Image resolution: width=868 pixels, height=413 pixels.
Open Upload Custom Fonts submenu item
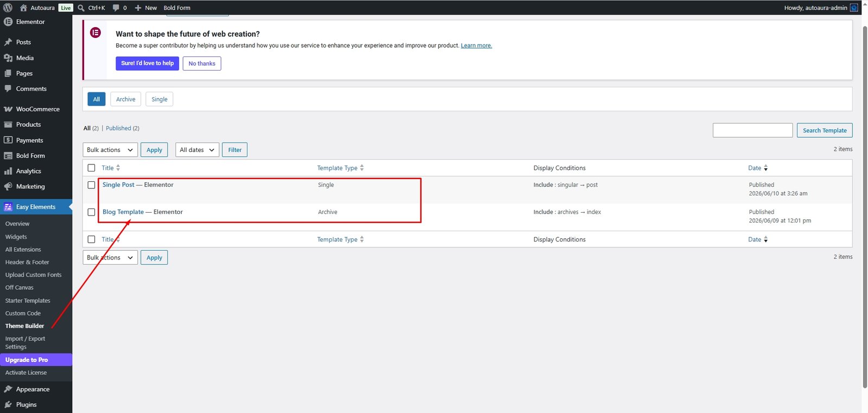pyautogui.click(x=34, y=275)
